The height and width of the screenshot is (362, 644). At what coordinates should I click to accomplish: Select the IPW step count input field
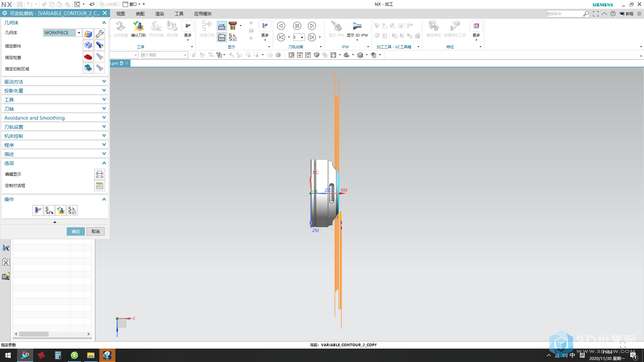pos(297,37)
